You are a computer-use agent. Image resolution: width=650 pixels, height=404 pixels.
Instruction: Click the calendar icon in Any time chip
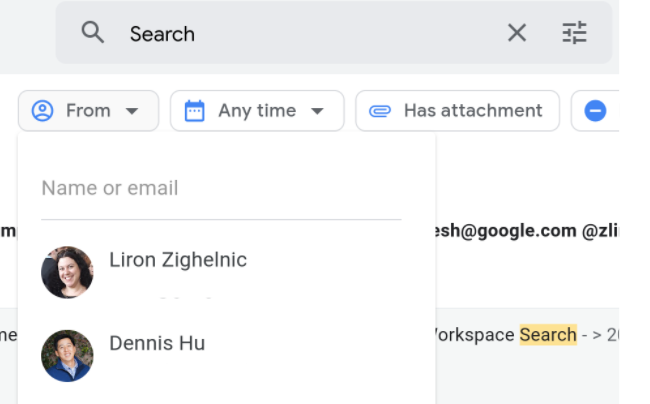pos(195,111)
